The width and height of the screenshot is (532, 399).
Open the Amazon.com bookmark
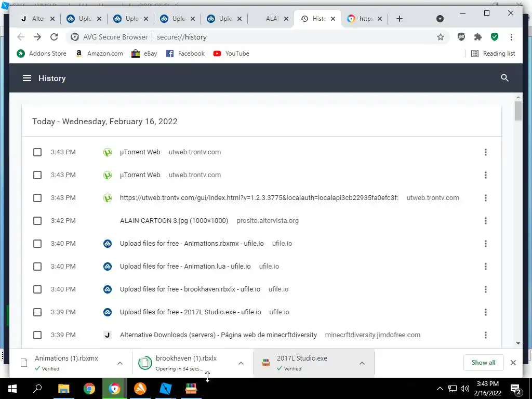[99, 54]
